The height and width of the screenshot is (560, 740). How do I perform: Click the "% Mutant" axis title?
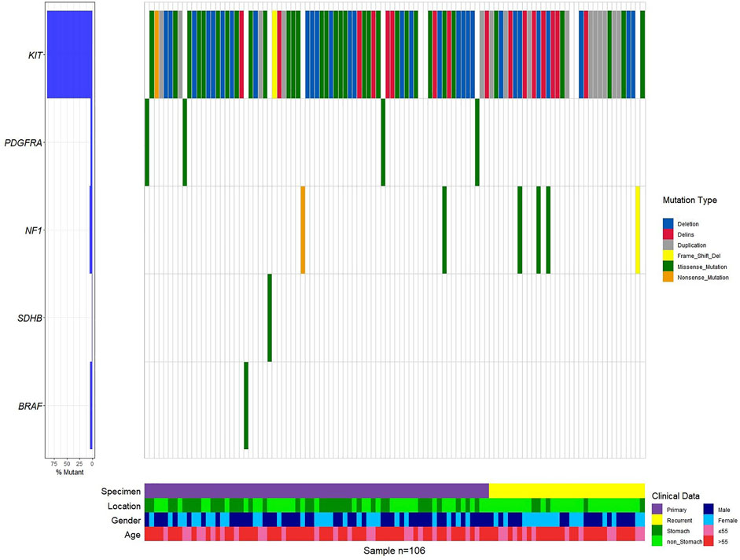(69, 472)
